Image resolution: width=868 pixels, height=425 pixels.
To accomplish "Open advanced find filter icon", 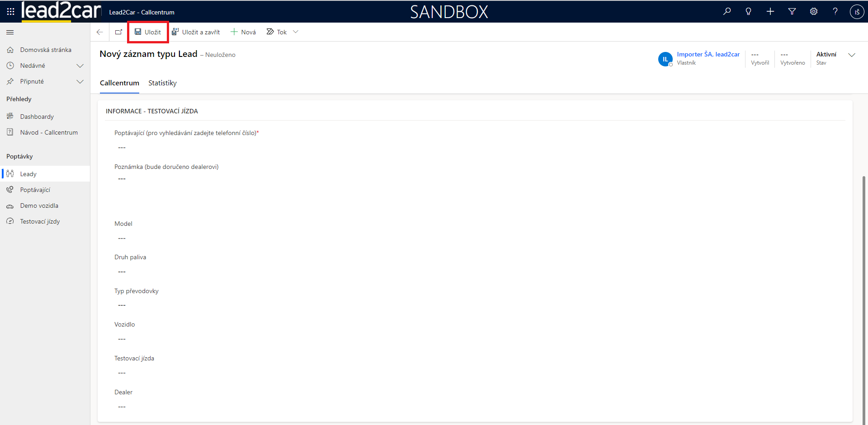I will pyautogui.click(x=792, y=12).
